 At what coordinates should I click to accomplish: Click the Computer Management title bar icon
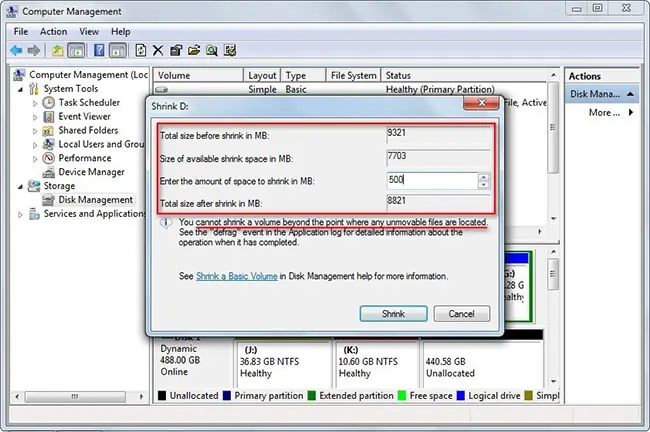tap(12, 11)
